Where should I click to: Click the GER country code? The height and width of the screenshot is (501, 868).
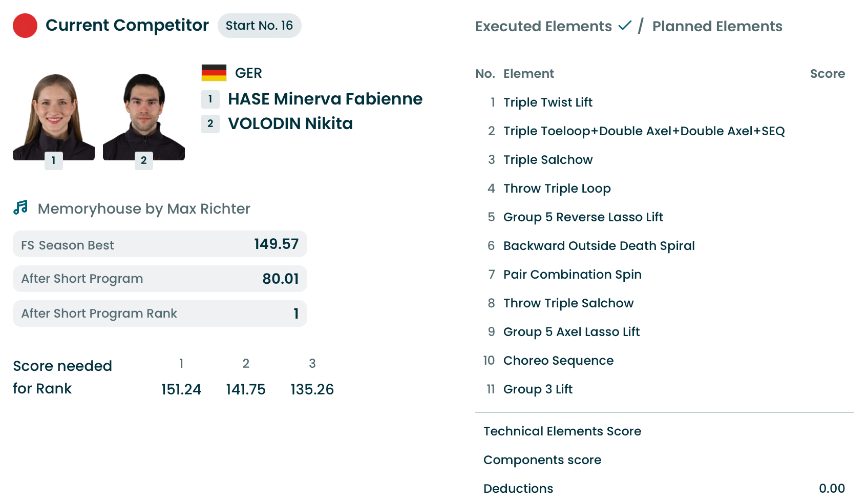click(248, 73)
